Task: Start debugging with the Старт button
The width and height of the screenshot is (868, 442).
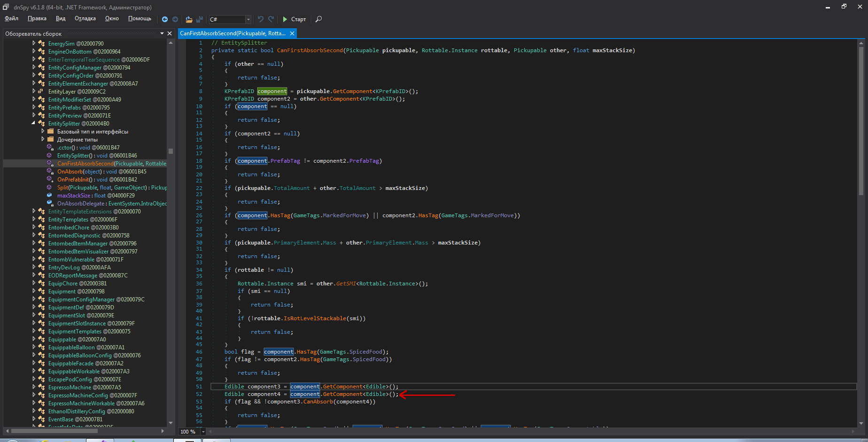Action: pyautogui.click(x=294, y=19)
